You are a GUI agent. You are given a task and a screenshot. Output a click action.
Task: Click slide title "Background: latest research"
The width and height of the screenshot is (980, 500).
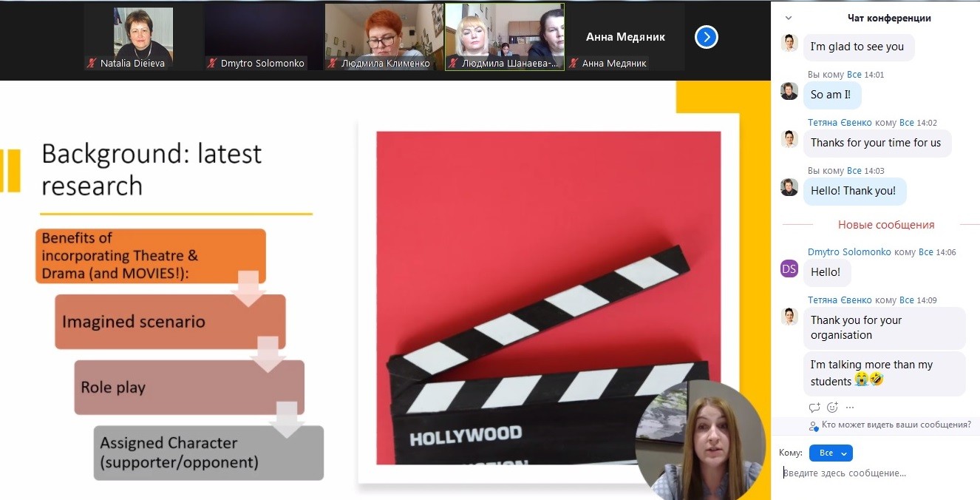click(152, 169)
